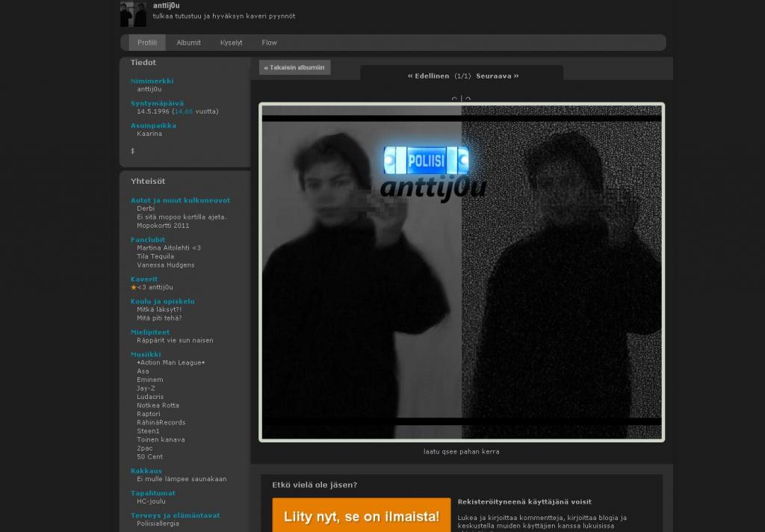Open the Ludacris community

point(150,397)
